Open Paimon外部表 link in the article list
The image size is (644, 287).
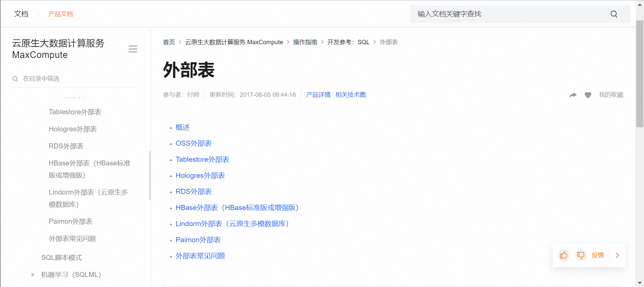(x=198, y=240)
